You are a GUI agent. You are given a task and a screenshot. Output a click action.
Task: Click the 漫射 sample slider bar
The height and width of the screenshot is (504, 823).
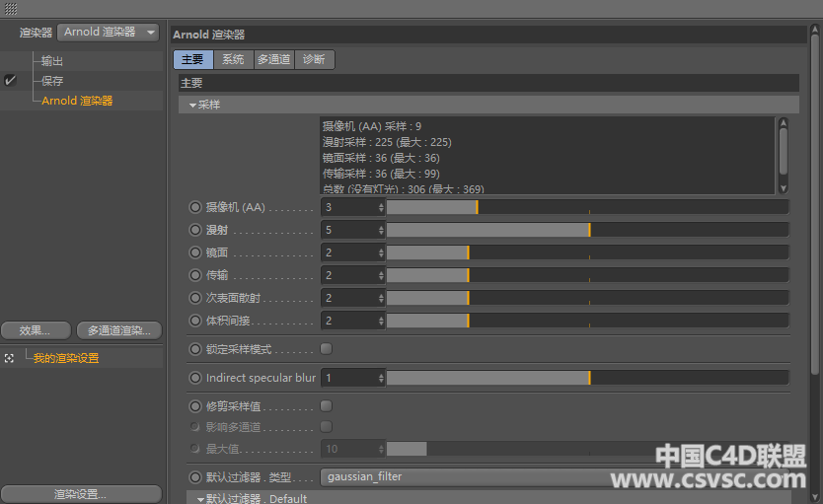[x=586, y=230]
